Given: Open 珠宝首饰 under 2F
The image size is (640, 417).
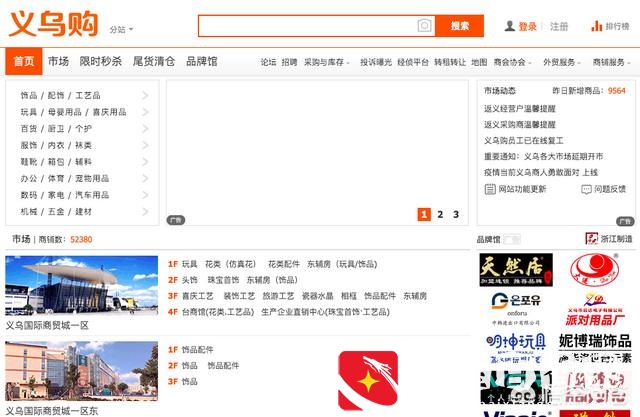Looking at the screenshot, I should [223, 280].
